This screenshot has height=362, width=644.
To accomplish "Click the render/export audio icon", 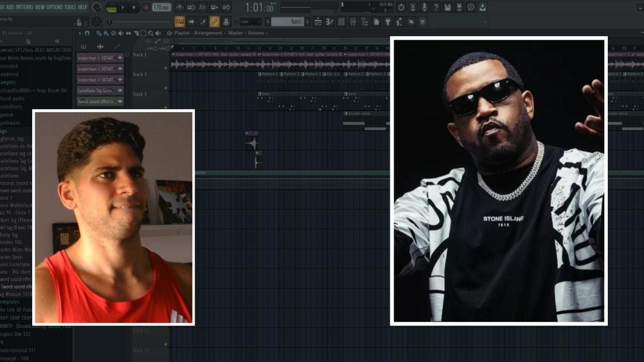I will click(x=459, y=8).
